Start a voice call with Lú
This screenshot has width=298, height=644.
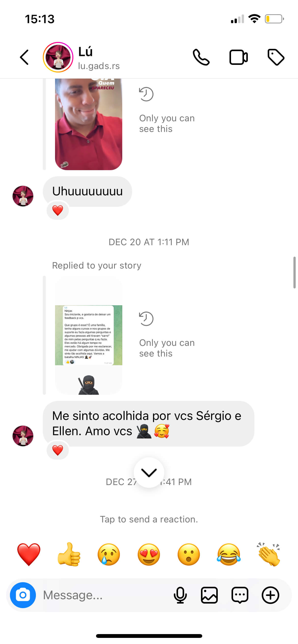pos(201,57)
